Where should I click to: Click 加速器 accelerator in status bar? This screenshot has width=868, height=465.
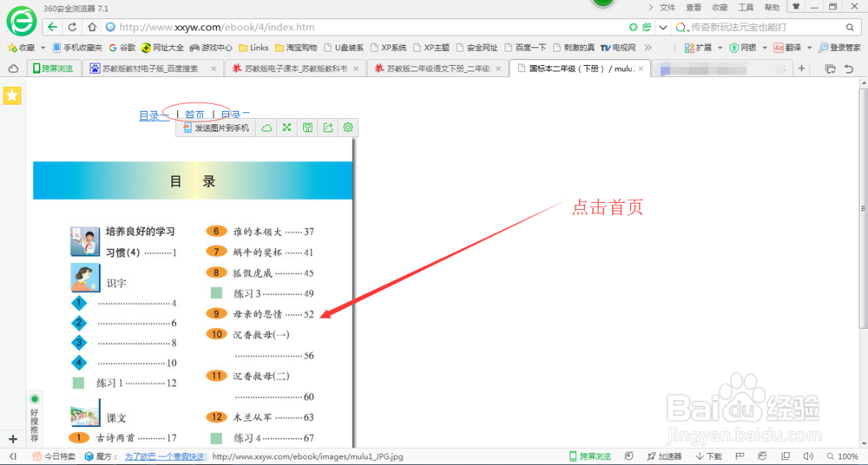point(665,456)
